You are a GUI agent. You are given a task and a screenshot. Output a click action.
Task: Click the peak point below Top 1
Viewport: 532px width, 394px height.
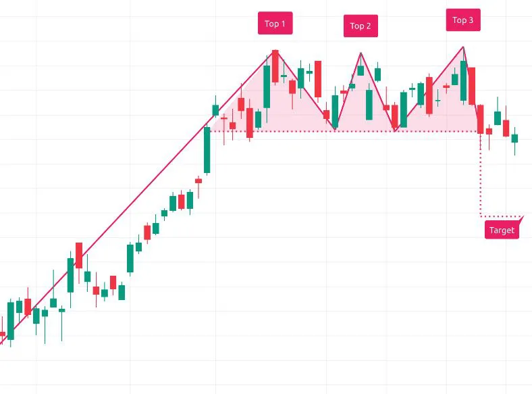point(275,51)
